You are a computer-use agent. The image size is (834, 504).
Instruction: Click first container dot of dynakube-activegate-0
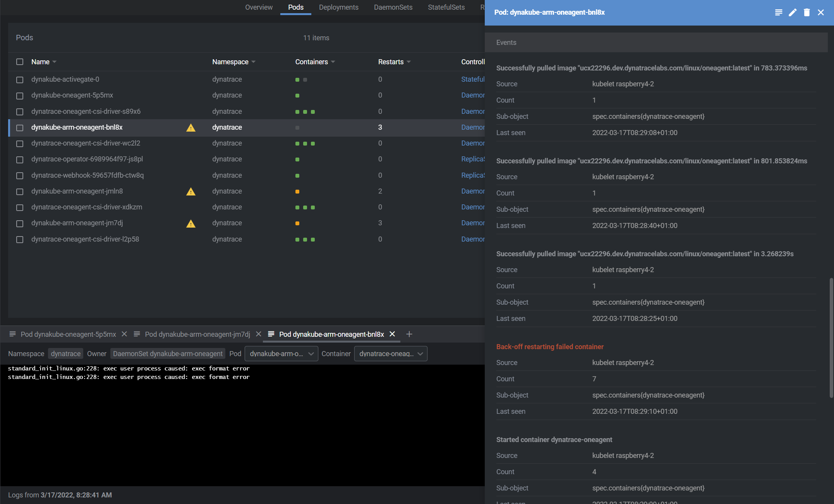point(297,79)
